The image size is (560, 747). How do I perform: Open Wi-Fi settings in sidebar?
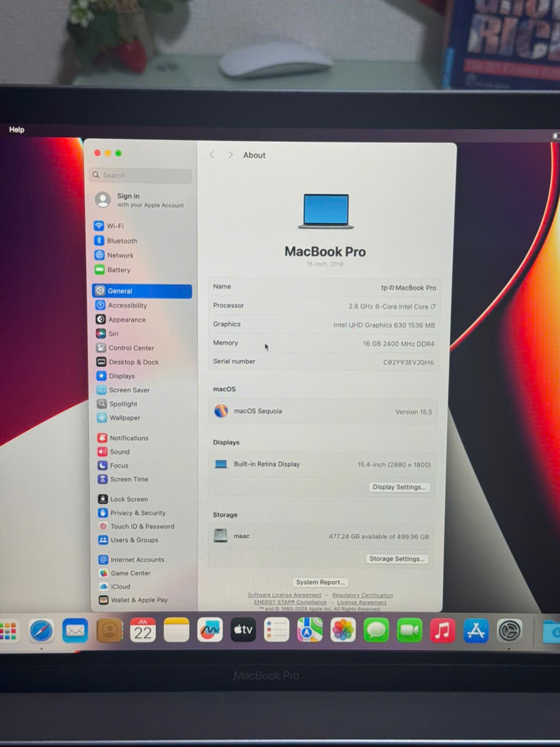[109, 226]
